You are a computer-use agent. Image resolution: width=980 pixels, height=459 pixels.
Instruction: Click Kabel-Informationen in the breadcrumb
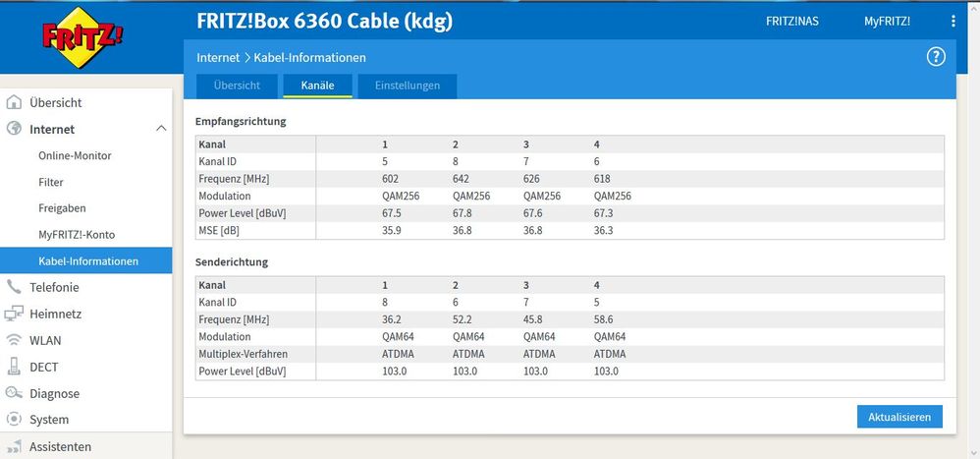point(310,58)
